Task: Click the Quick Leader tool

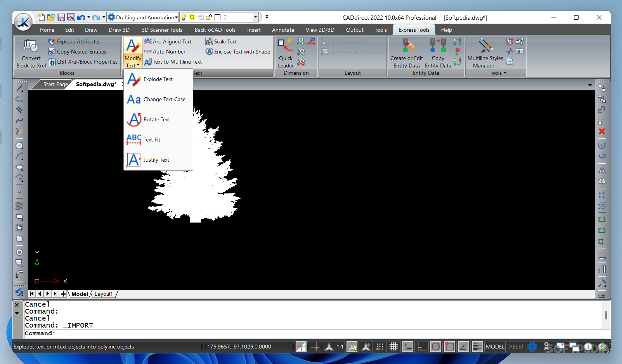Action: coord(286,53)
